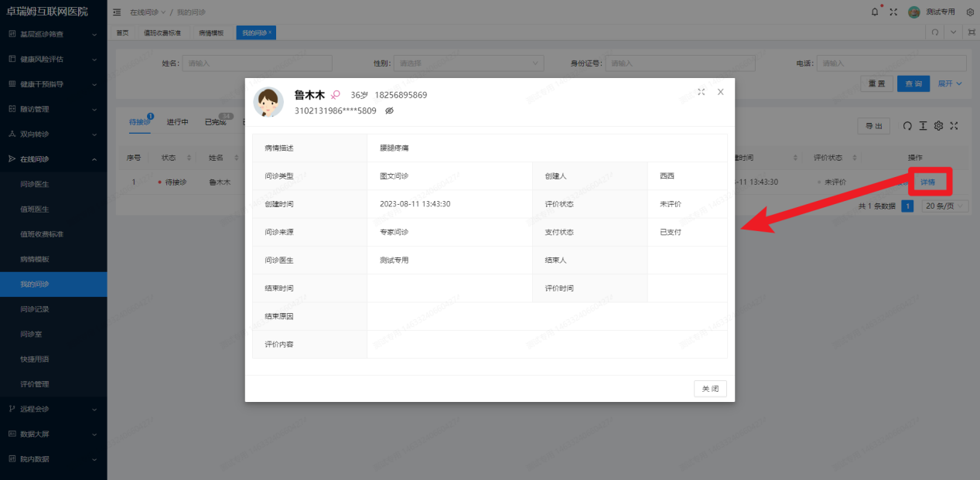
Task: Switch to the 值班收费标准 tab in tab bar
Action: (x=162, y=33)
